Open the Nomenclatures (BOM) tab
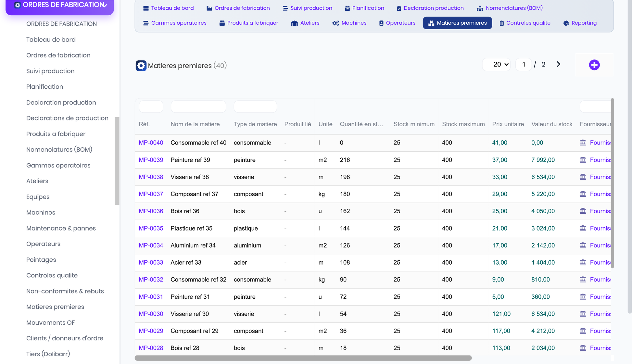The height and width of the screenshot is (364, 632). coord(510,8)
